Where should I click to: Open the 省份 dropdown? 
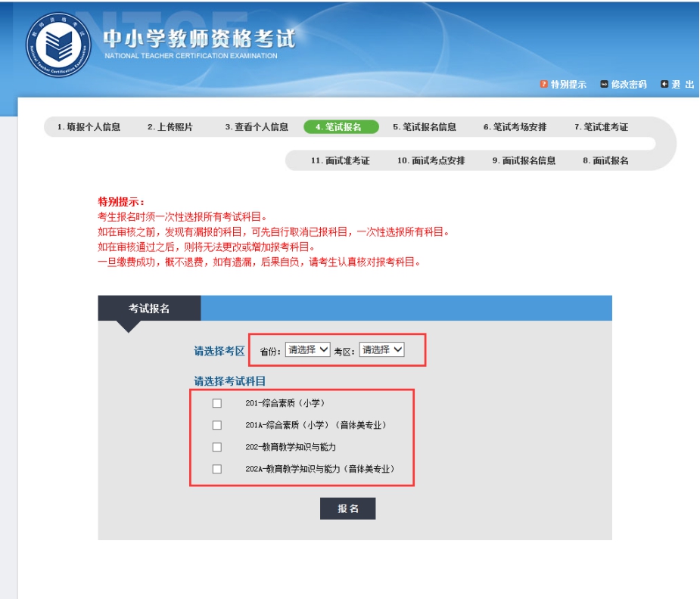click(x=307, y=349)
